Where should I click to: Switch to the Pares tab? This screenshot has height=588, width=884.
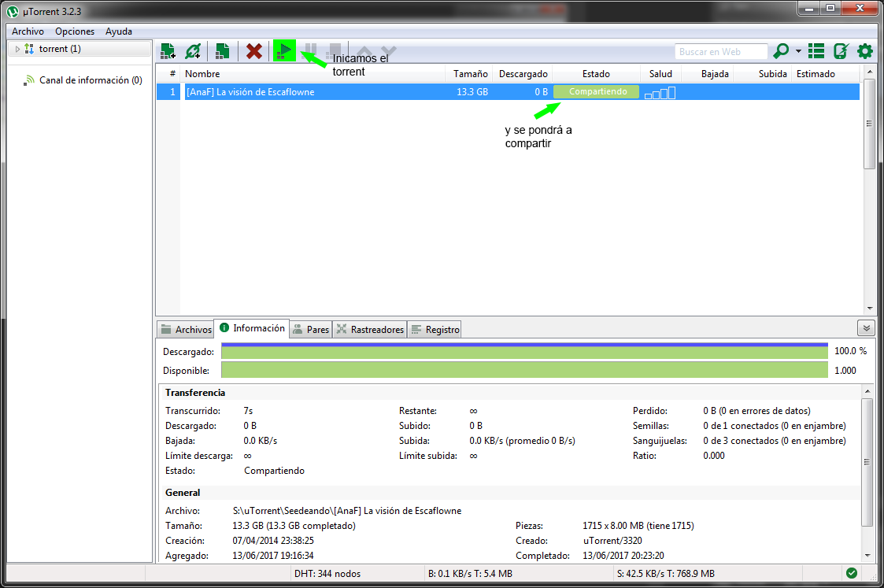click(x=310, y=329)
